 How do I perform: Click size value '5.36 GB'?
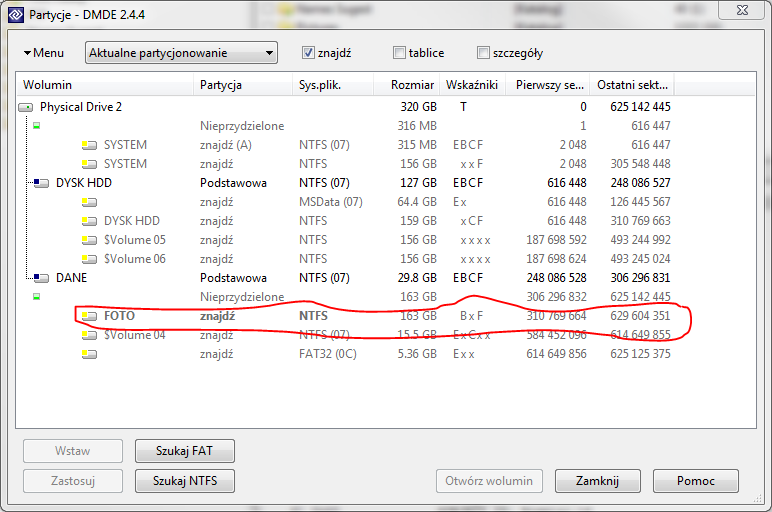[417, 354]
